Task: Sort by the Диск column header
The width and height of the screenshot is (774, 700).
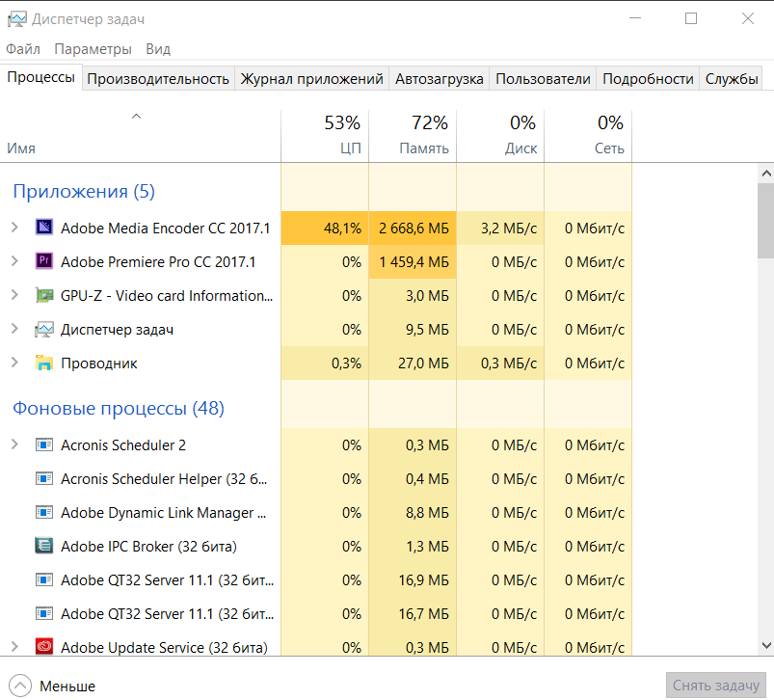Action: (x=500, y=136)
